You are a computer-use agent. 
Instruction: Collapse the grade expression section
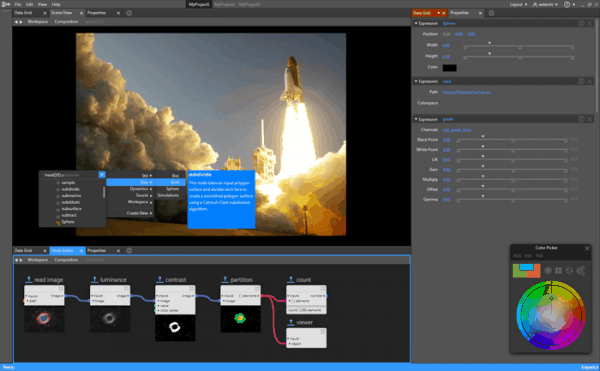[x=416, y=119]
